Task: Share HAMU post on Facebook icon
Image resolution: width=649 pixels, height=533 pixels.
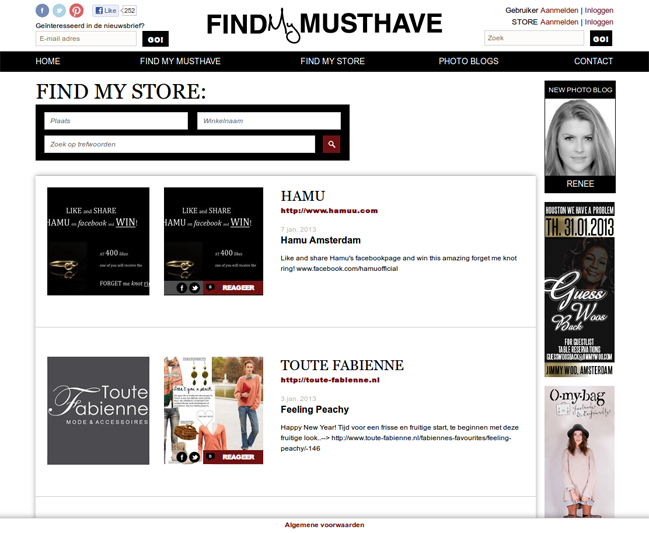Action: pyautogui.click(x=182, y=288)
